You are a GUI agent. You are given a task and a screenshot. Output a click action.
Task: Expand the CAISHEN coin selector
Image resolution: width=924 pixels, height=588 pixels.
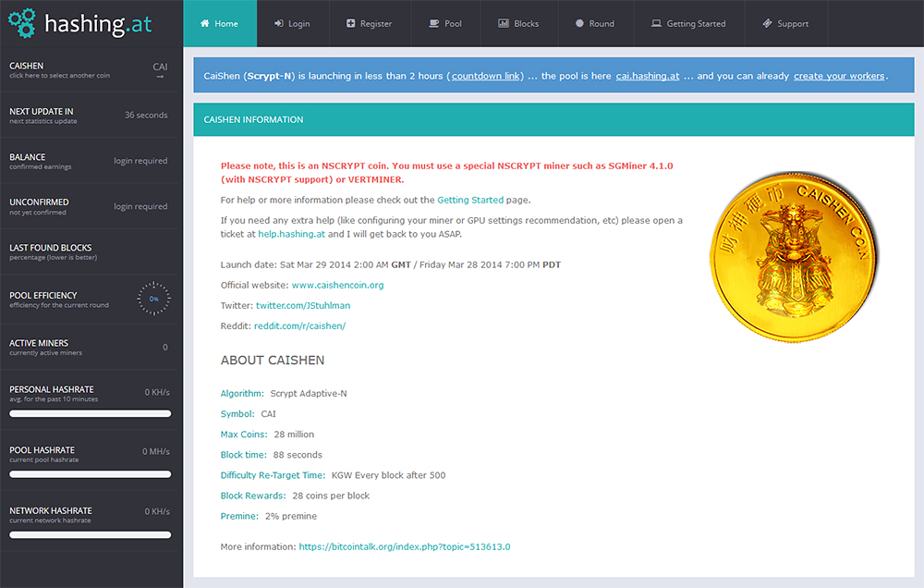[x=89, y=69]
